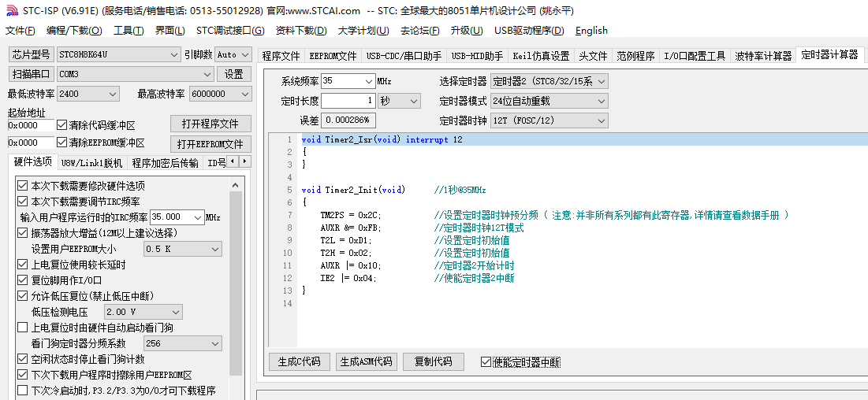Click 打开程序文件 button
Screen dimensions: 868x400
(210, 124)
